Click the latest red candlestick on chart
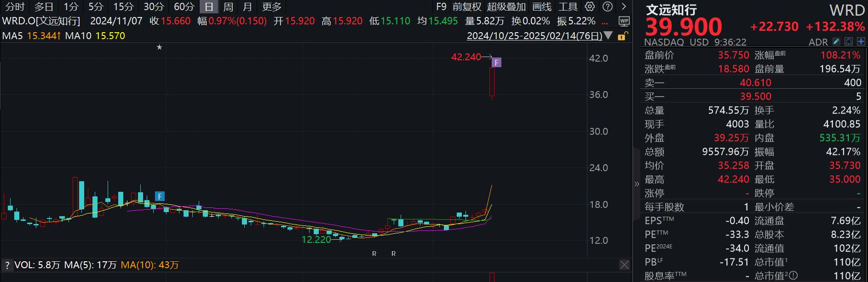This screenshot has height=282, width=868. tap(492, 81)
